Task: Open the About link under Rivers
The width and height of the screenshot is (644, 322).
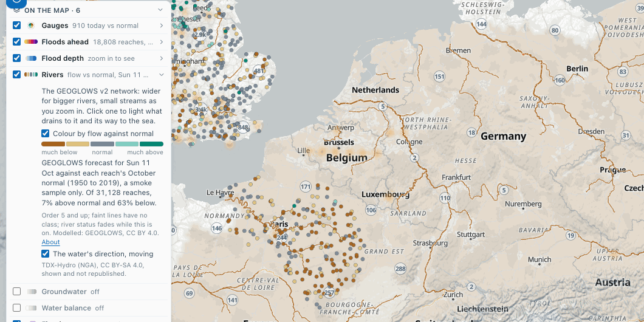Action: (x=50, y=242)
